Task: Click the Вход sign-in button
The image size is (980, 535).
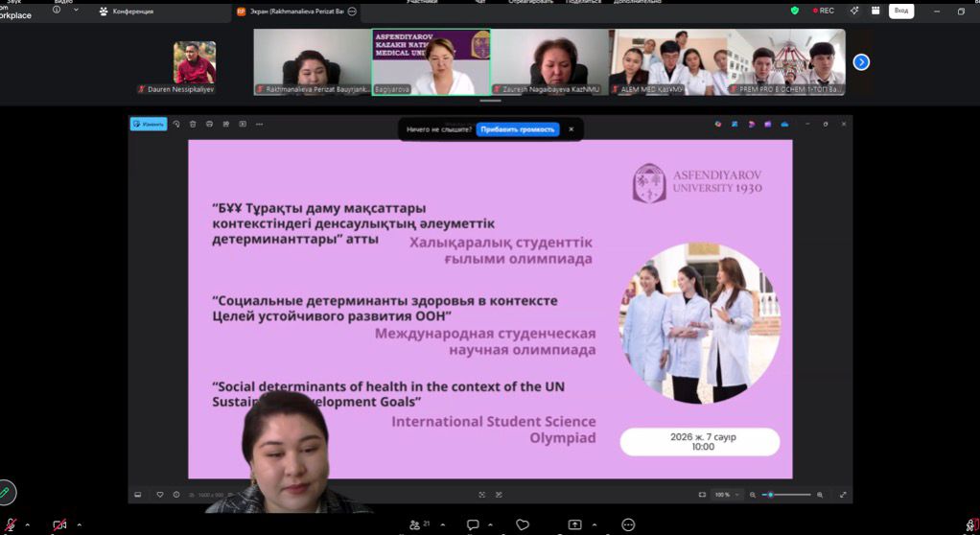Action: pyautogui.click(x=900, y=11)
